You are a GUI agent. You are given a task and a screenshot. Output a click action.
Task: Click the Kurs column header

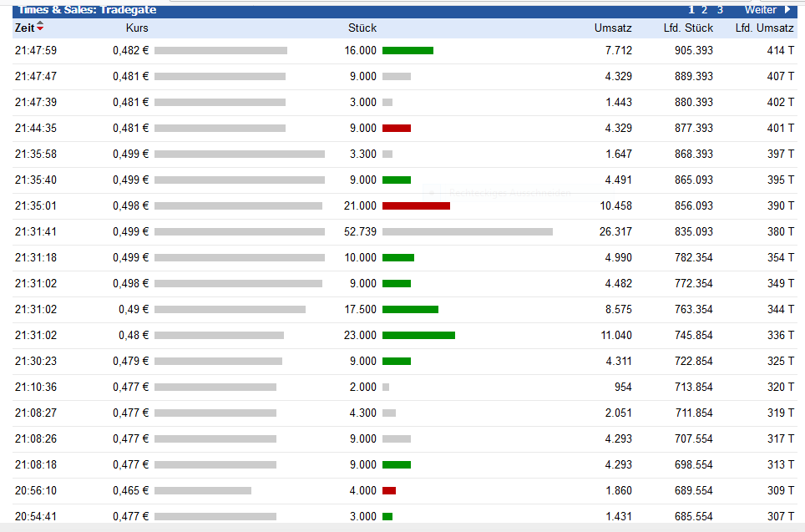[137, 28]
